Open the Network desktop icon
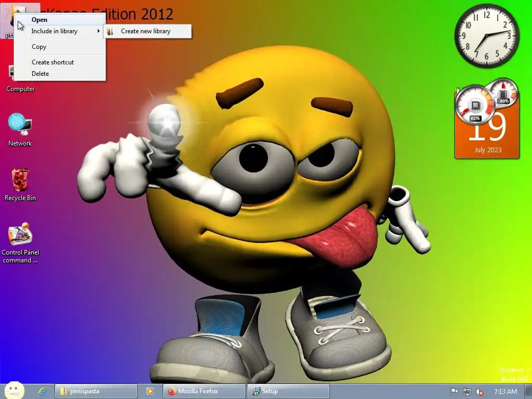 coord(20,129)
